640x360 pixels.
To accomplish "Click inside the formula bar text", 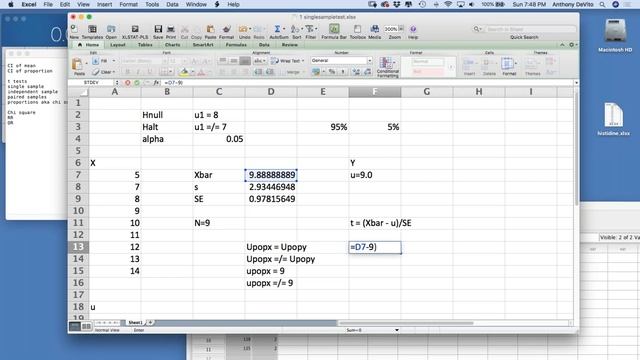I will pos(173,83).
